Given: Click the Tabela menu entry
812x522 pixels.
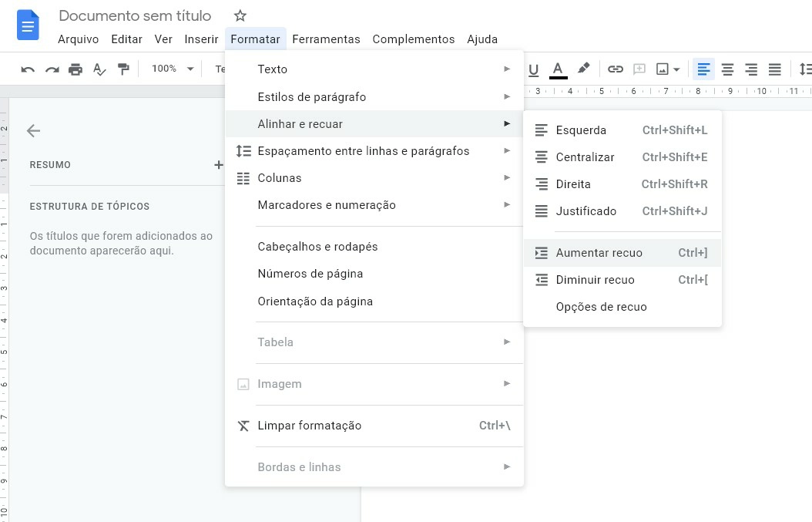Looking at the screenshot, I should tap(374, 342).
